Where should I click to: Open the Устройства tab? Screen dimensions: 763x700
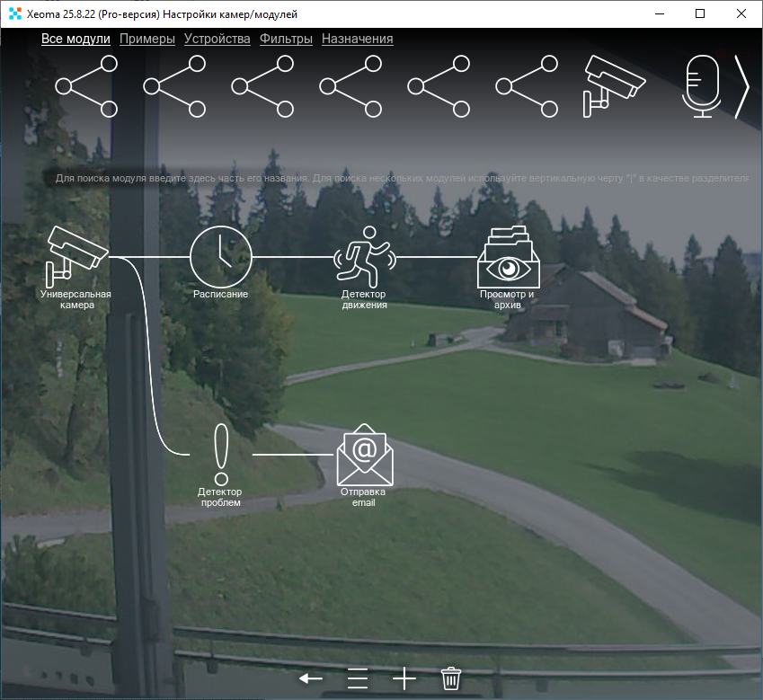coord(217,39)
